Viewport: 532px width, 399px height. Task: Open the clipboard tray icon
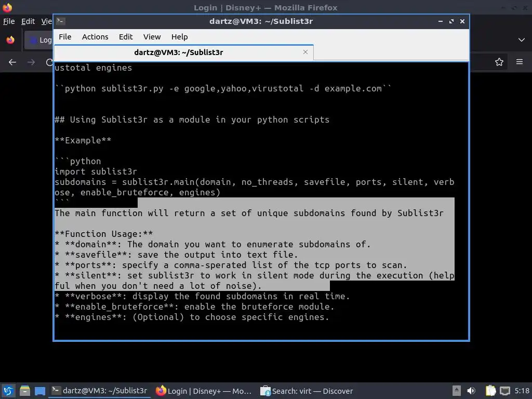click(490, 391)
